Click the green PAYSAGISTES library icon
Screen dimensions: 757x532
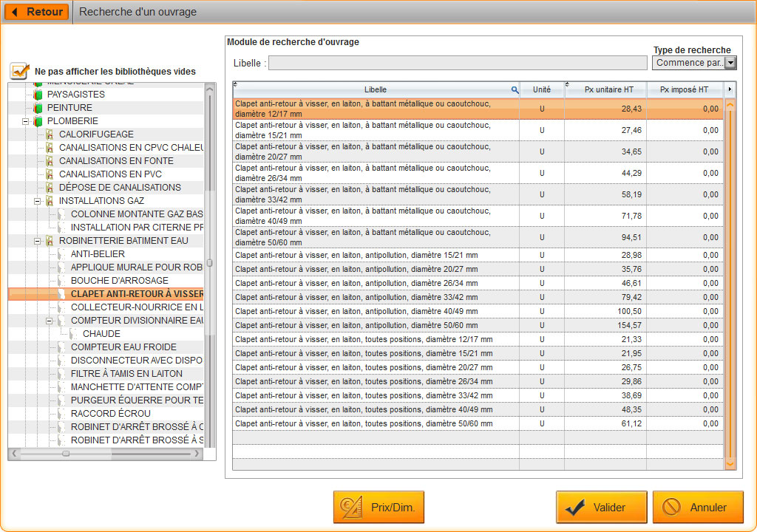(x=38, y=95)
